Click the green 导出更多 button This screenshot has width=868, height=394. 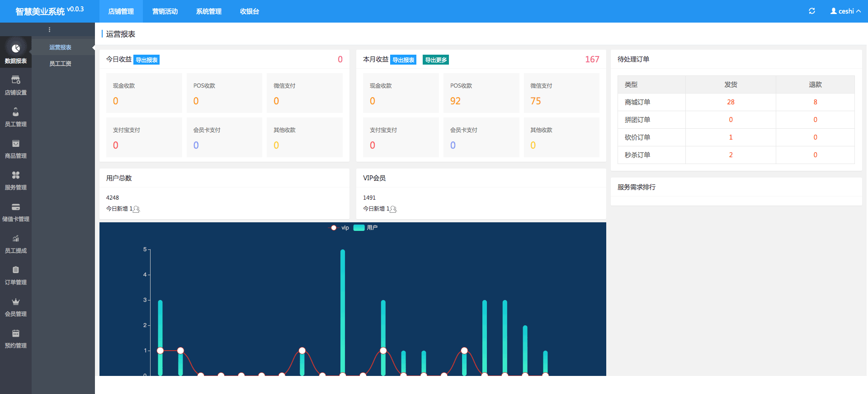[x=436, y=60]
